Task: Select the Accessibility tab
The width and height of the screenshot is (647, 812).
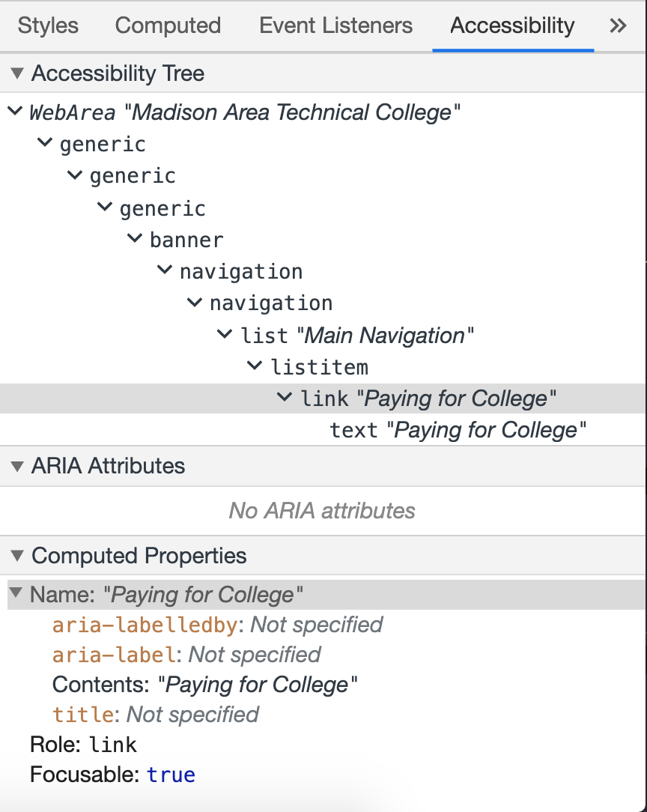Action: point(512,25)
